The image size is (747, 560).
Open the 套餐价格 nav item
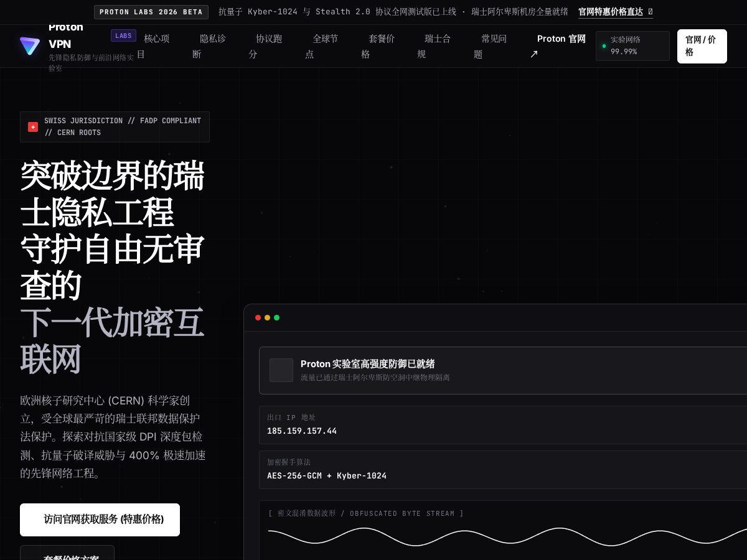click(378, 46)
